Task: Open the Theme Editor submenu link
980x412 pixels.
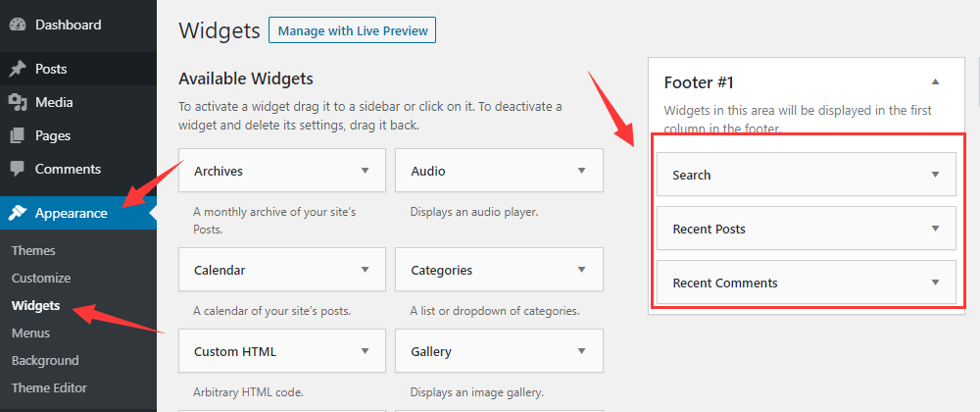Action: coord(49,388)
